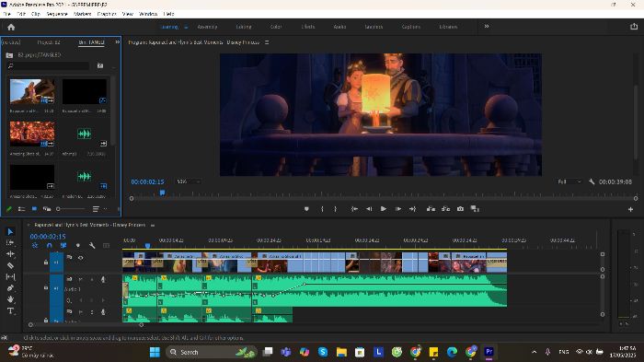Viewport: 644px width, 362px height.
Task: Click the Mark Out bracket button
Action: 336,209
